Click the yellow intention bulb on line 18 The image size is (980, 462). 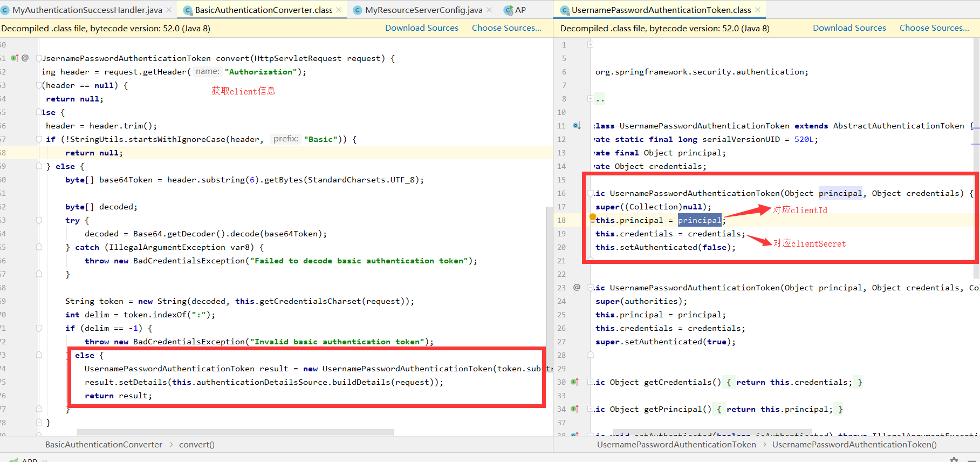click(x=593, y=218)
